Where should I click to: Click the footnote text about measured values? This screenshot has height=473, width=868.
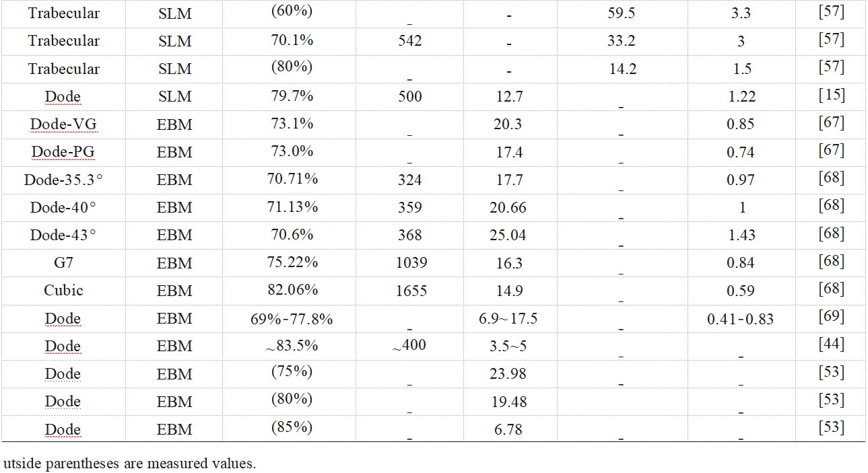pyautogui.click(x=129, y=464)
